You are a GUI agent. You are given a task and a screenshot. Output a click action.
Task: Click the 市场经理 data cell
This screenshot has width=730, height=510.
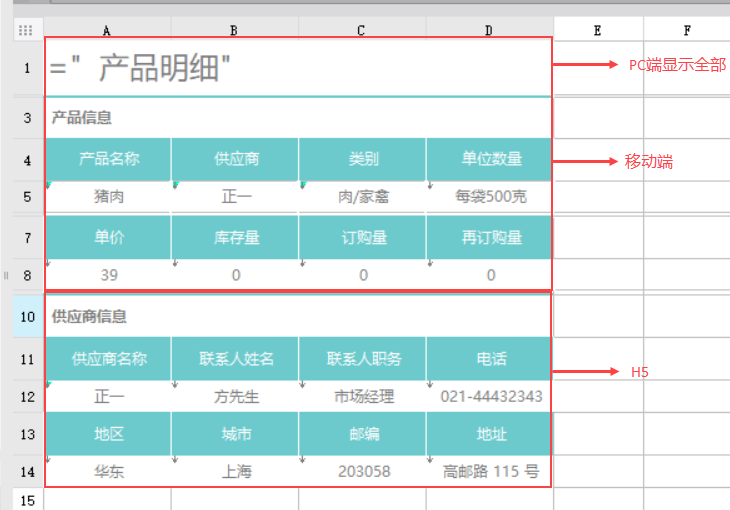click(x=362, y=396)
